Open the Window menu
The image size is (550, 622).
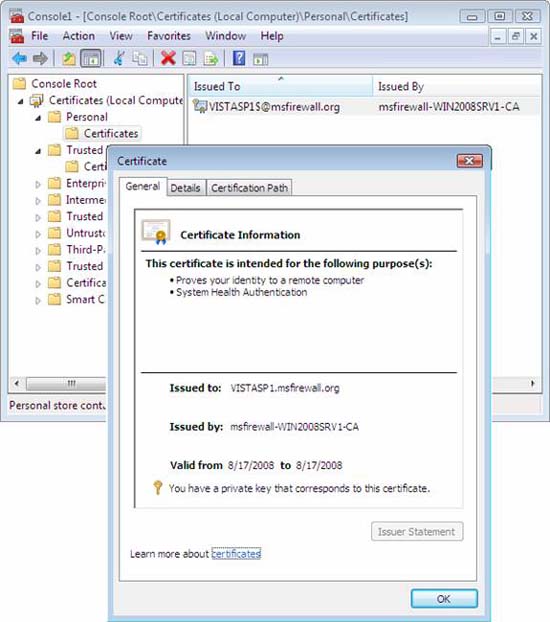[x=225, y=36]
